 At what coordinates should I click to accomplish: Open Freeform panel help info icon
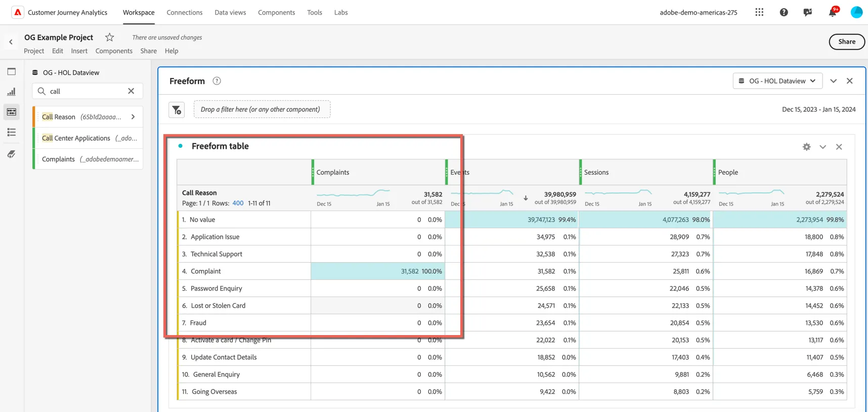(217, 81)
